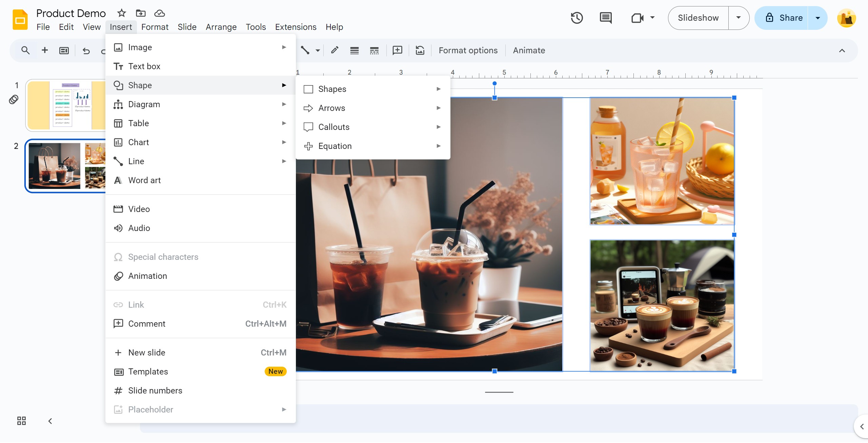868x443 pixels.
Task: Hide the menus with the up chevron
Action: 842,51
